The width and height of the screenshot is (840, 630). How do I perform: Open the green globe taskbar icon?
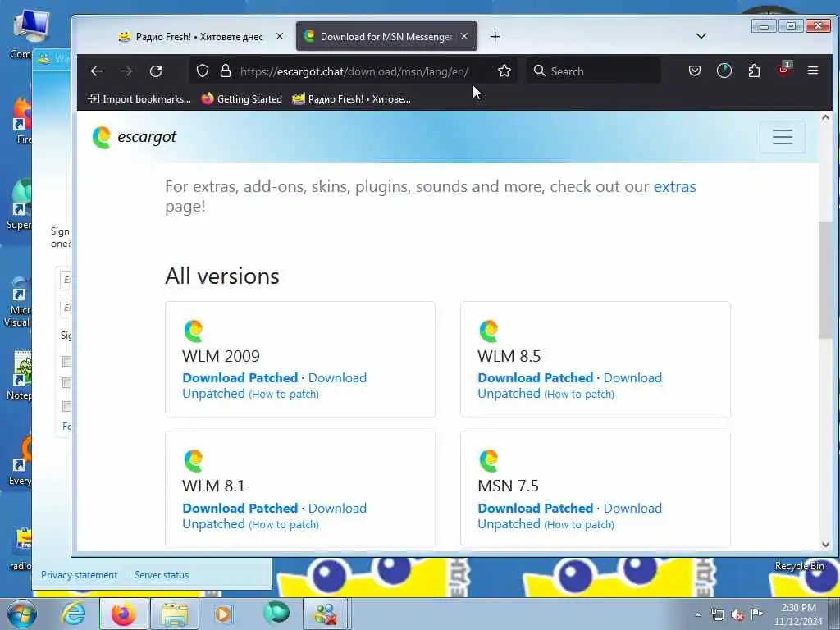tap(276, 613)
